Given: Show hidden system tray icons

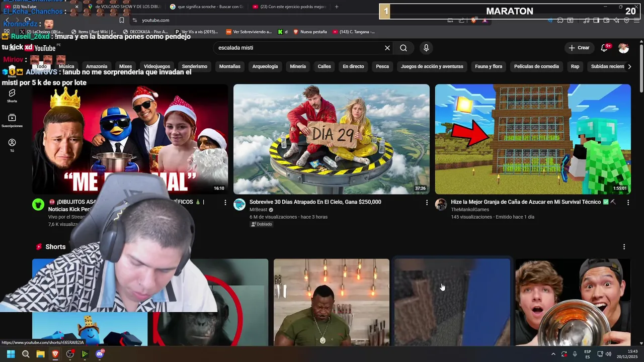Looking at the screenshot, I should click(x=553, y=354).
